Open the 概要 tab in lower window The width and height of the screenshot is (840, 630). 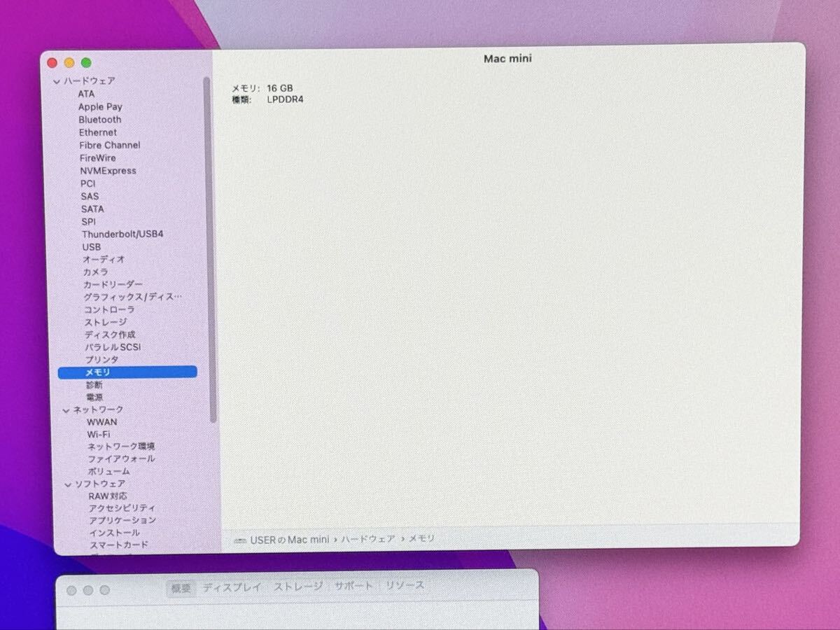click(182, 588)
